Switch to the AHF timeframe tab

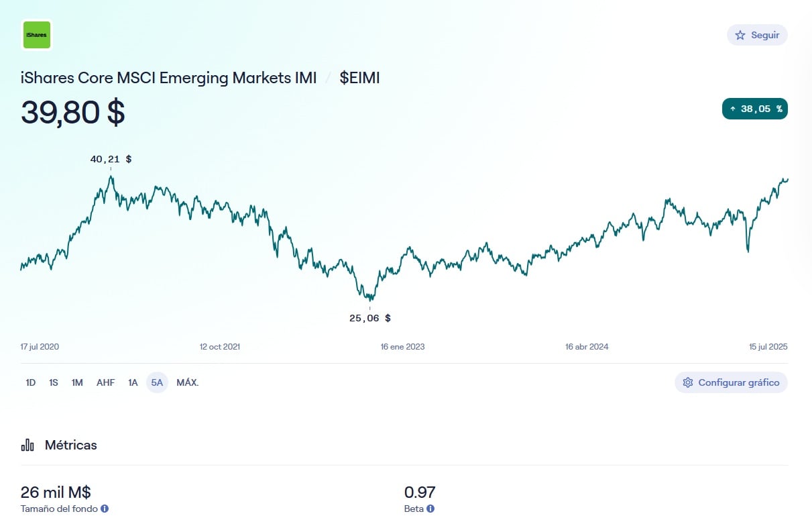tap(105, 382)
